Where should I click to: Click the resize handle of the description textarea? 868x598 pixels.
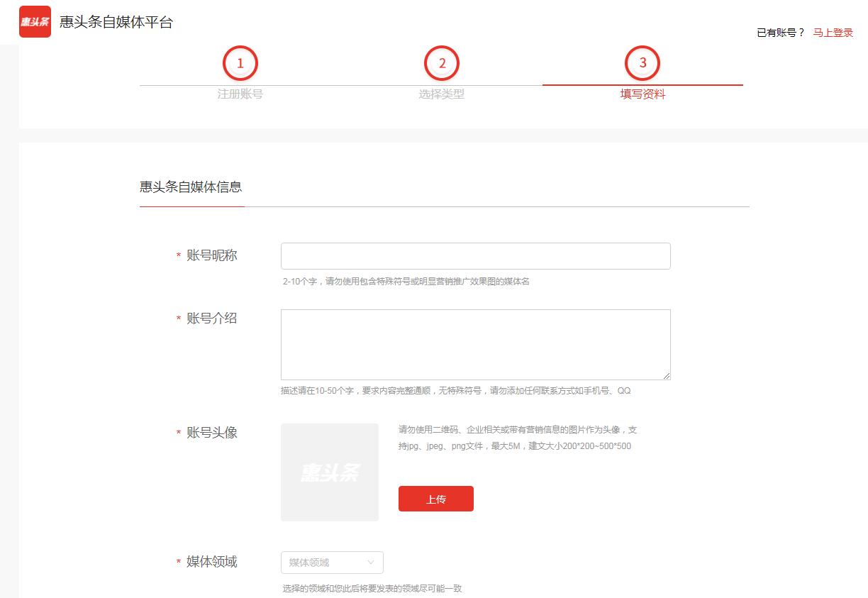(667, 376)
